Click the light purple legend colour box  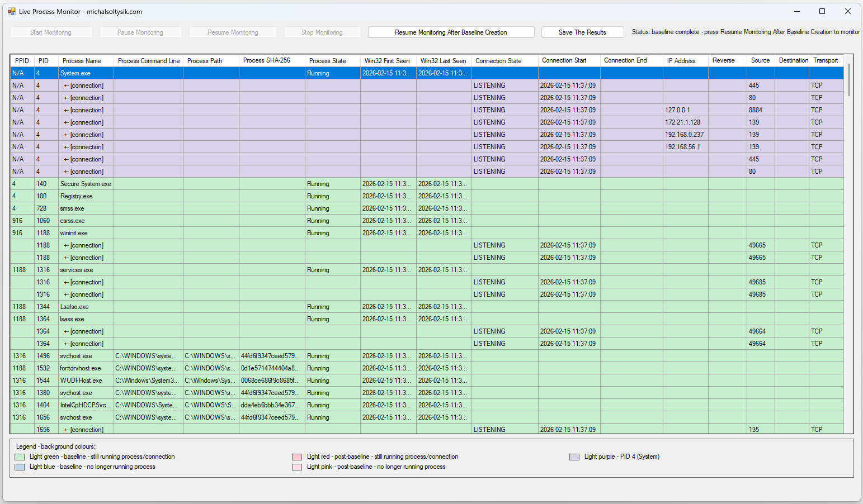(x=574, y=457)
